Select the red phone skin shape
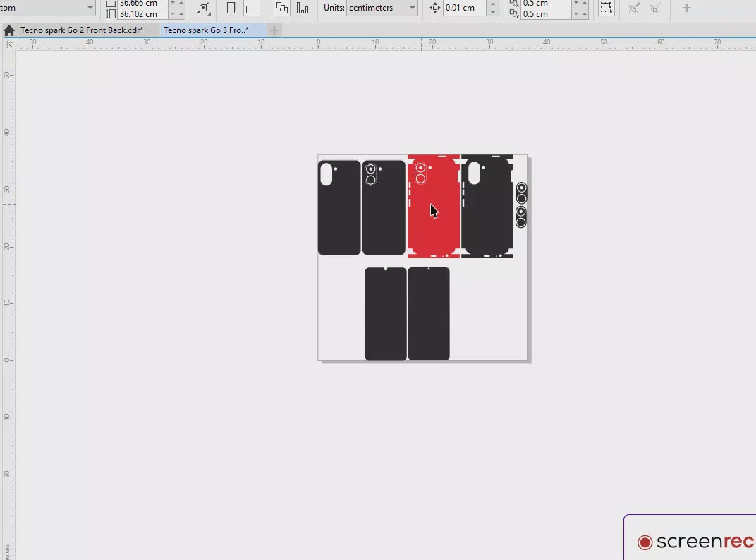The image size is (756, 560). [x=434, y=226]
